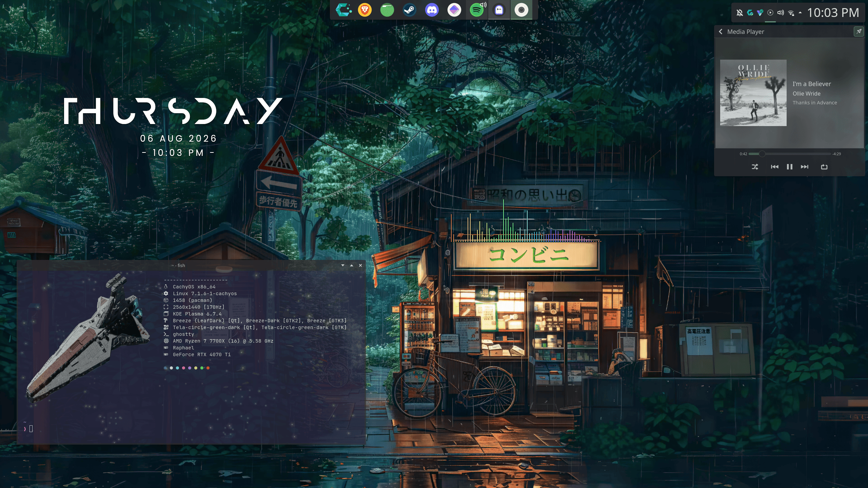Click "CachyOS x86_64" in the terminal

pos(194,287)
